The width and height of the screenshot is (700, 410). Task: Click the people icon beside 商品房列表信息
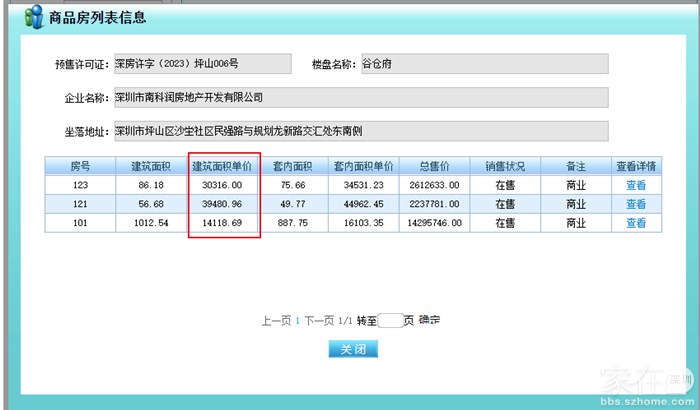pyautogui.click(x=32, y=17)
